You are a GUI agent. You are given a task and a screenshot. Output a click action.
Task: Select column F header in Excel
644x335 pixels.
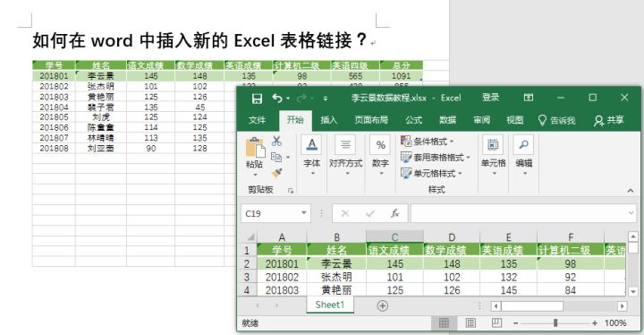point(571,237)
